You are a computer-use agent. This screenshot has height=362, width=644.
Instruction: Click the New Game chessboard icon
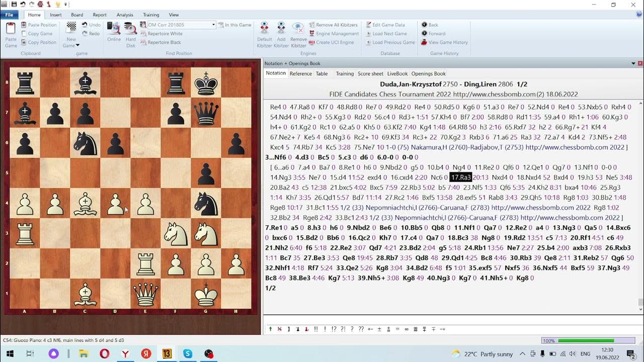tap(71, 27)
